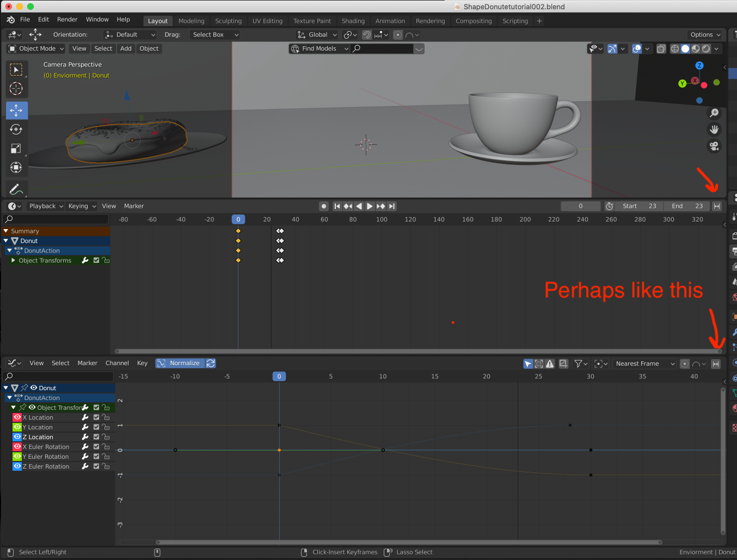Toggle the auto keying record button

click(x=324, y=206)
